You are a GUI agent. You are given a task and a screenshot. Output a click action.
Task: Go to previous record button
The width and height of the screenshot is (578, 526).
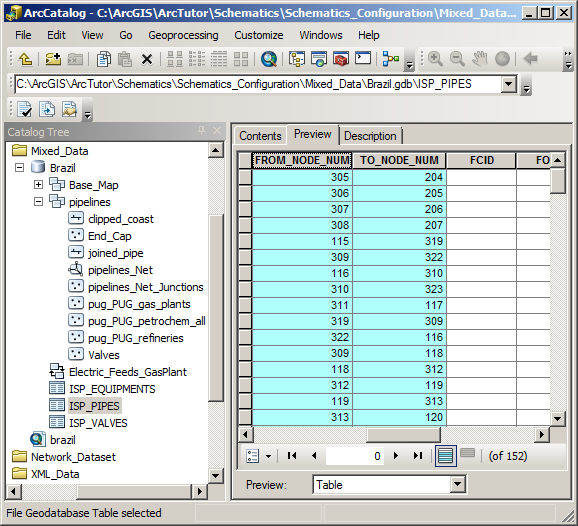tap(314, 456)
